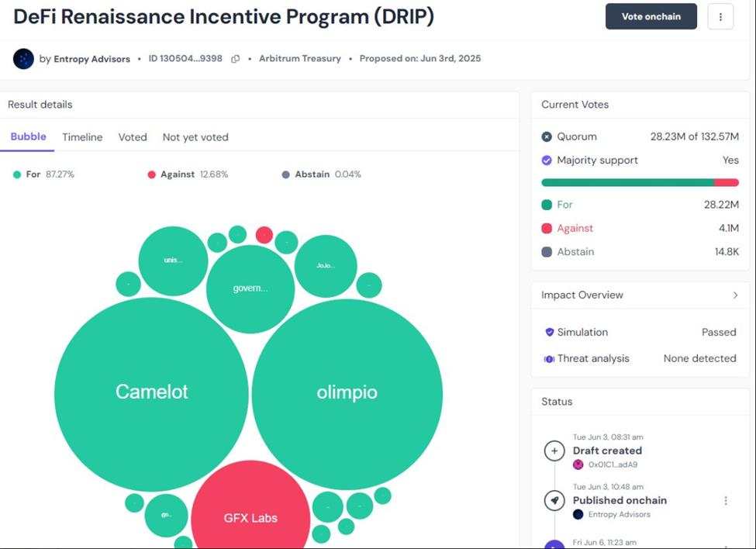The image size is (756, 549).
Task: Open the three-dot menu beside Vote onchain
Action: (x=720, y=16)
